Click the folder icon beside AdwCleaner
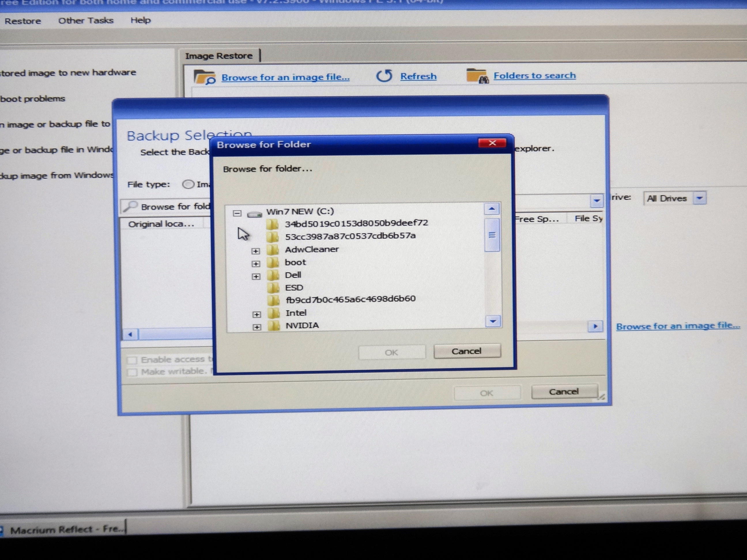 pyautogui.click(x=273, y=250)
